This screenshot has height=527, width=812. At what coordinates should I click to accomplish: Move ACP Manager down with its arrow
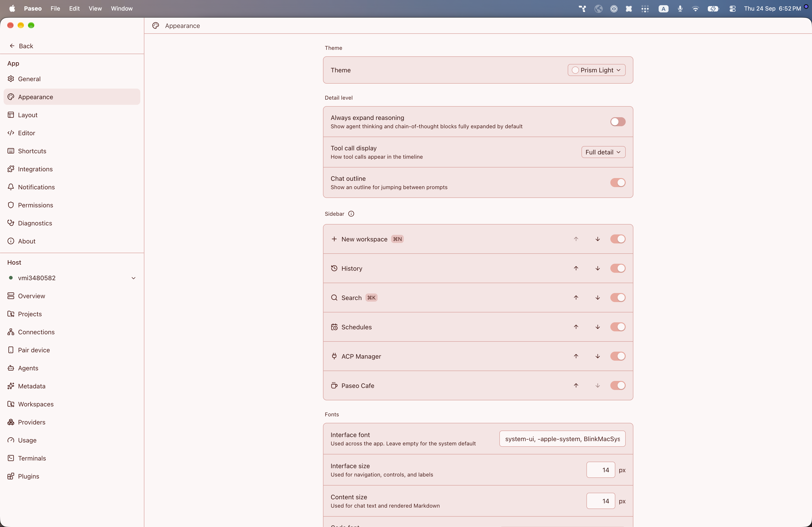(598, 356)
